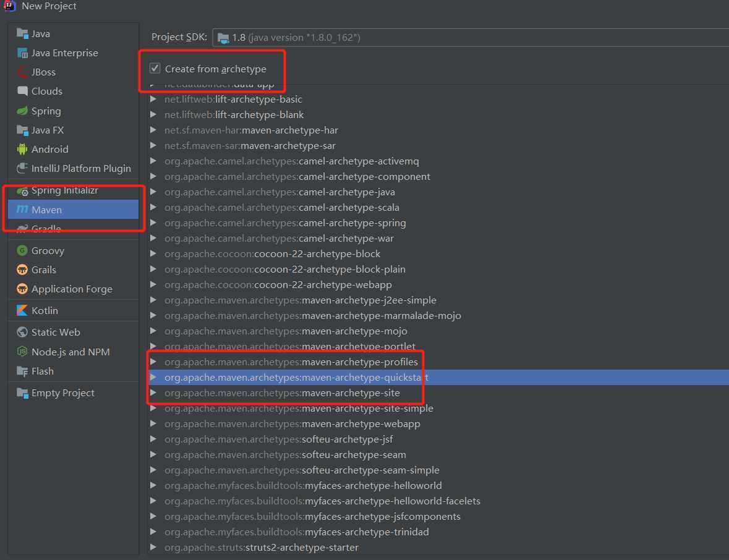
Task: Click the Grails icon
Action: (x=22, y=269)
